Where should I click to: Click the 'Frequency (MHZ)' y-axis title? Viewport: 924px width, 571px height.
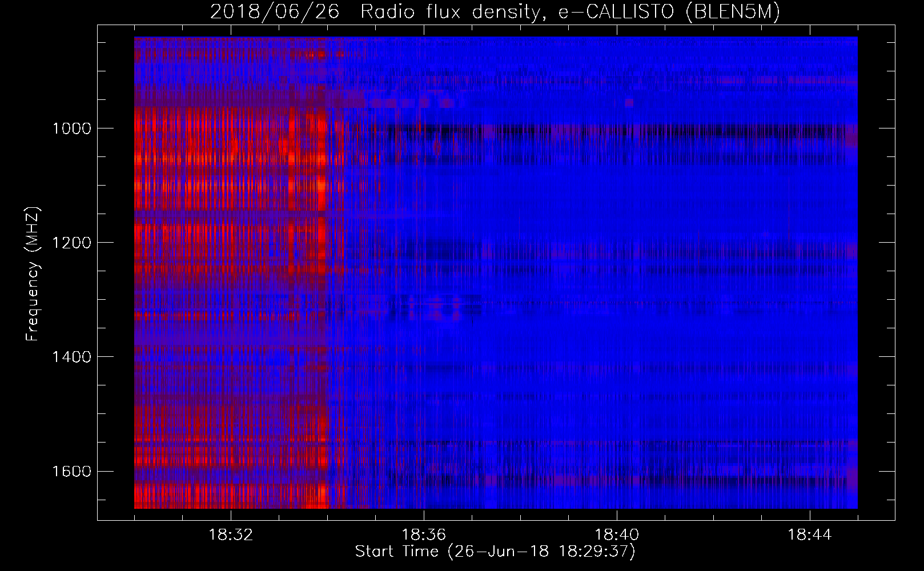point(32,274)
